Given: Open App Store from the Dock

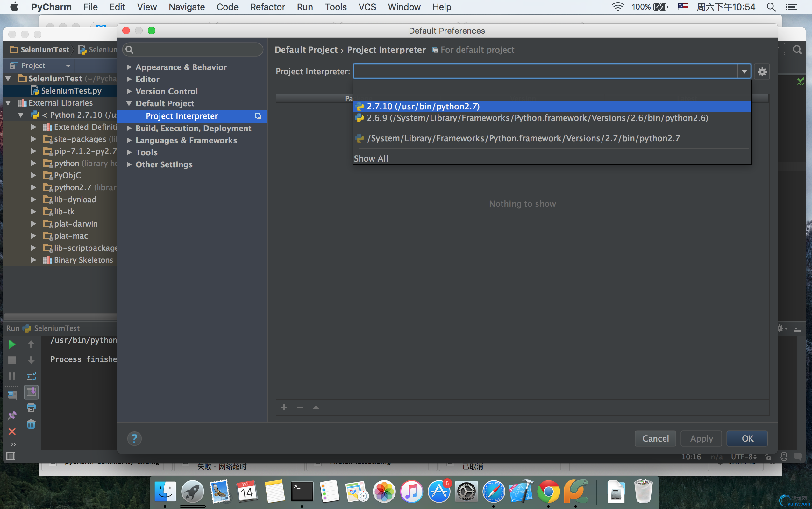Looking at the screenshot, I should (439, 491).
